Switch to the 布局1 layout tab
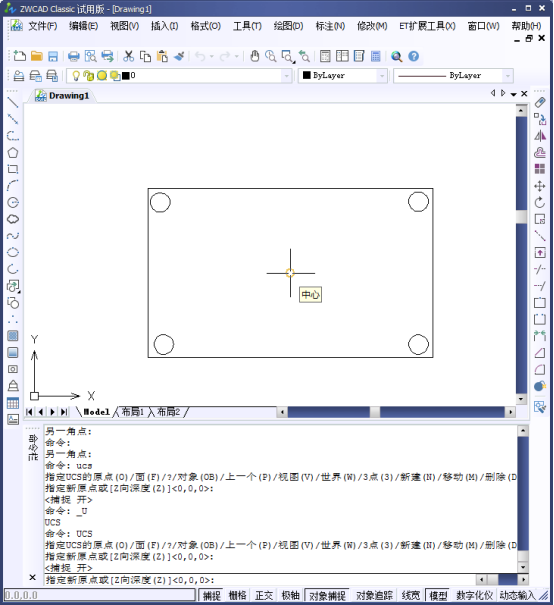 point(132,412)
